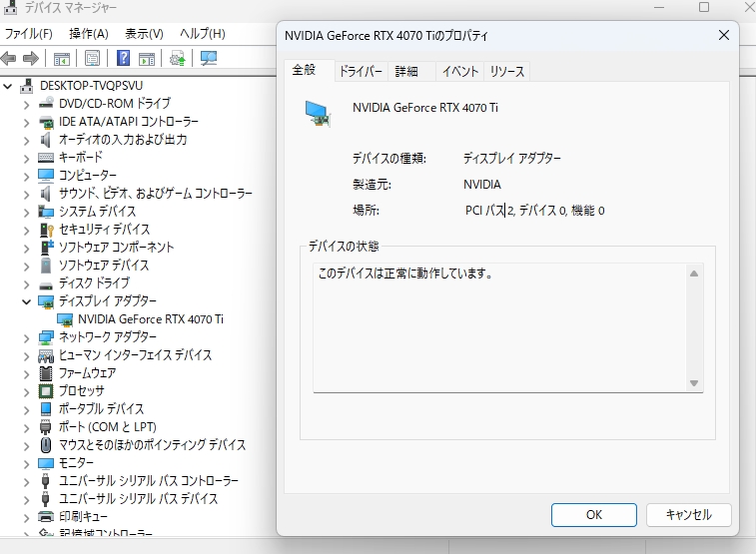
Task: Select NVIDIA GeForce RTX 4070 Ti tree item
Action: 151,319
